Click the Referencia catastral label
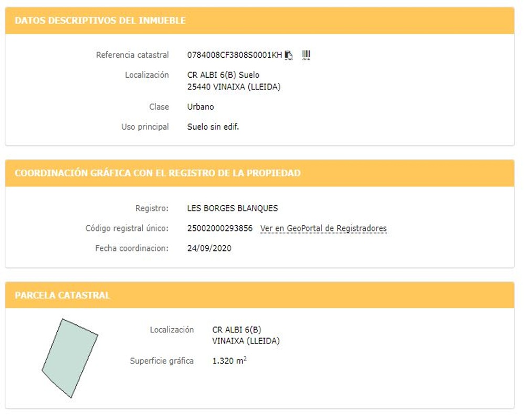Image resolution: width=525 pixels, height=420 pixels. [x=132, y=55]
